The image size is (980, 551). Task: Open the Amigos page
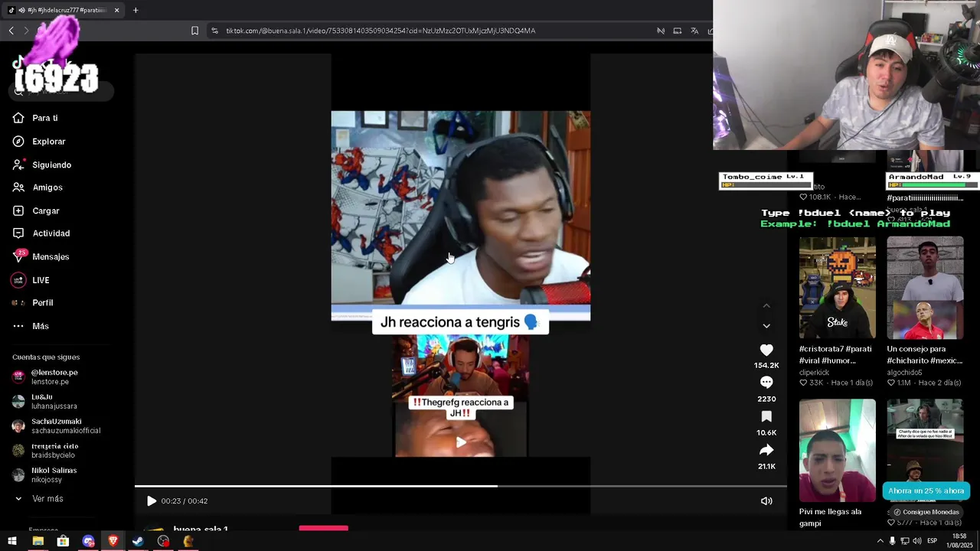(47, 187)
